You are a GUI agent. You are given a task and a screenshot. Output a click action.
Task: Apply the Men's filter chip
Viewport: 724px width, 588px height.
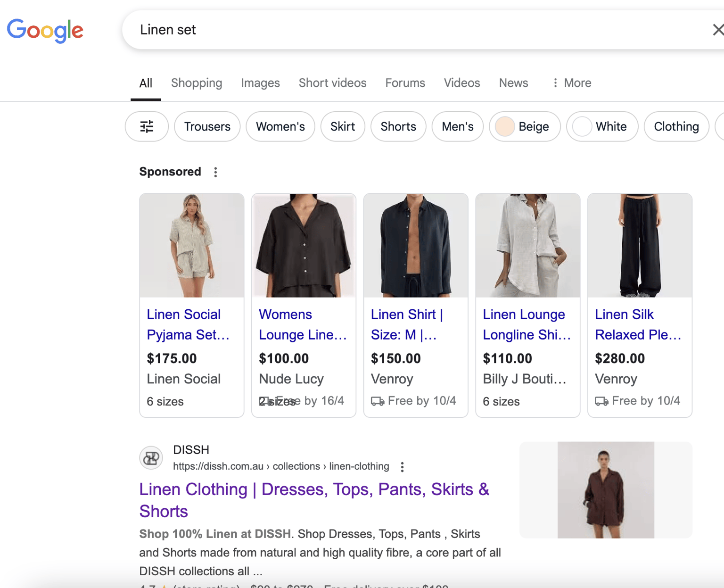coord(457,126)
